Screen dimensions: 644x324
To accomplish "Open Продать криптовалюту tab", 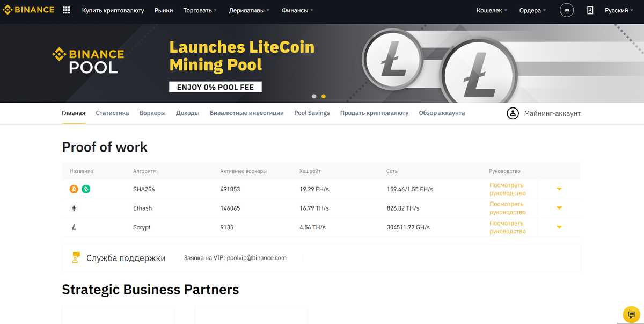I will pos(374,113).
